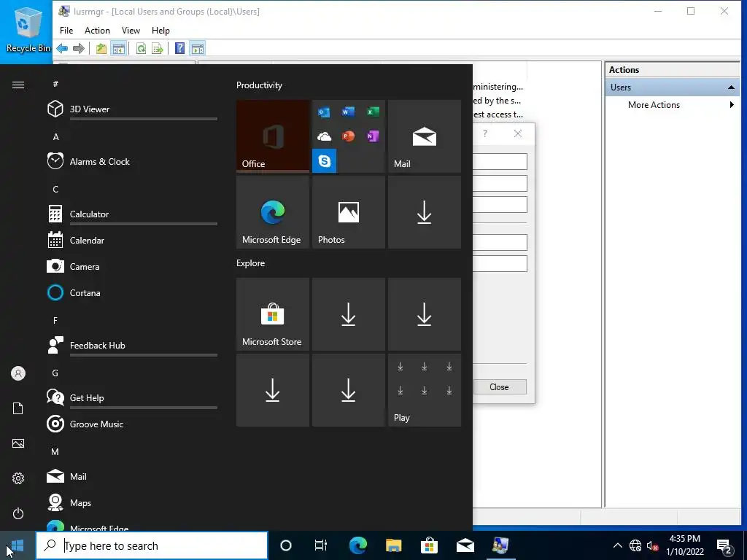Open Documents from the Start rail

coord(18,408)
